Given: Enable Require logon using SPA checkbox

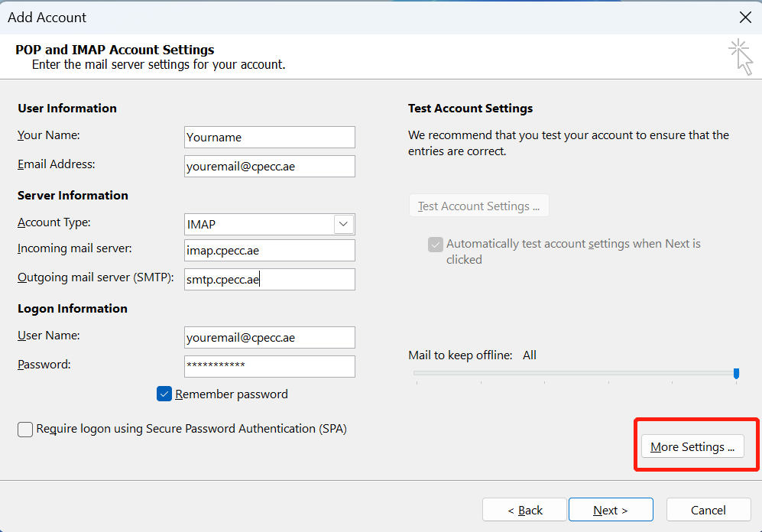Looking at the screenshot, I should tap(25, 430).
